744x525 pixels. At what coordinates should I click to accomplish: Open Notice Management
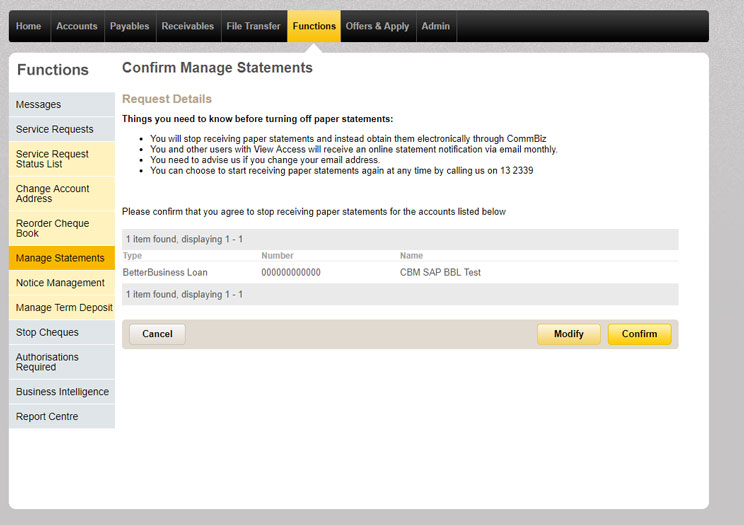pos(62,283)
